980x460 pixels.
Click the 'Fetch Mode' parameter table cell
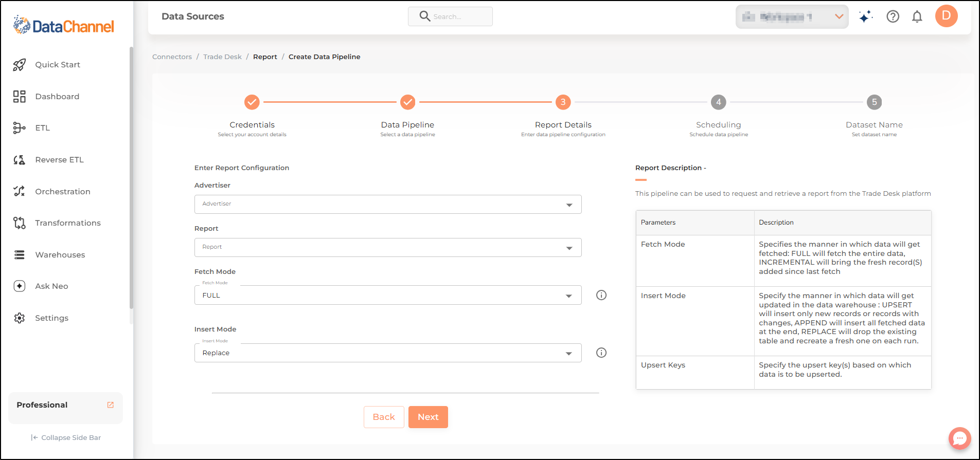point(695,261)
